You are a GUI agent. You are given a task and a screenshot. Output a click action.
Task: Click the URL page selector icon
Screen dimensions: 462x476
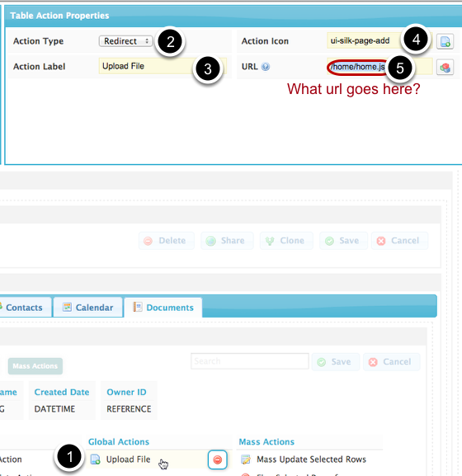point(445,67)
